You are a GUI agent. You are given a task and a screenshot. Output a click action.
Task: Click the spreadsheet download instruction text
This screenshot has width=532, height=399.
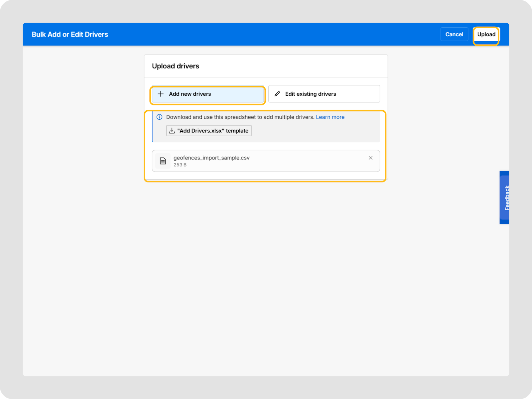(240, 117)
